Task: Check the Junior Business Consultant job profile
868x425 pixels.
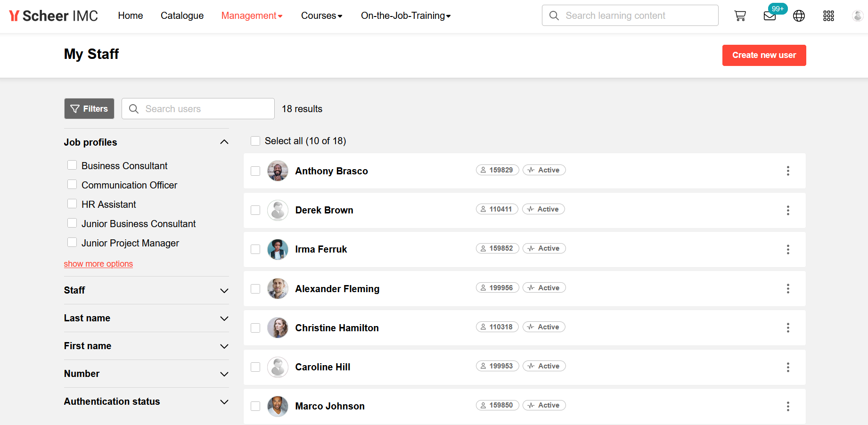Action: [x=72, y=223]
